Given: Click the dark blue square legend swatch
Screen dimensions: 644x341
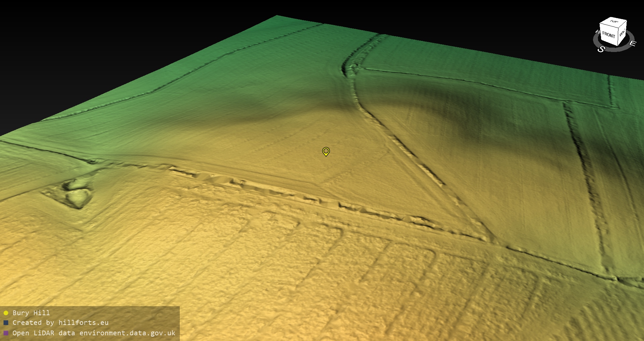Looking at the screenshot, I should (6, 323).
